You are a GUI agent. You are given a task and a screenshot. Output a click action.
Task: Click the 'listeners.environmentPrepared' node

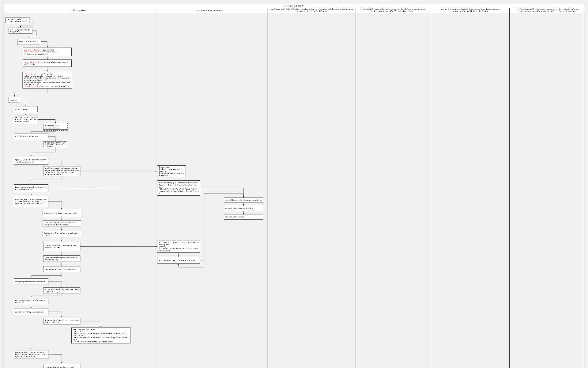click(x=62, y=246)
